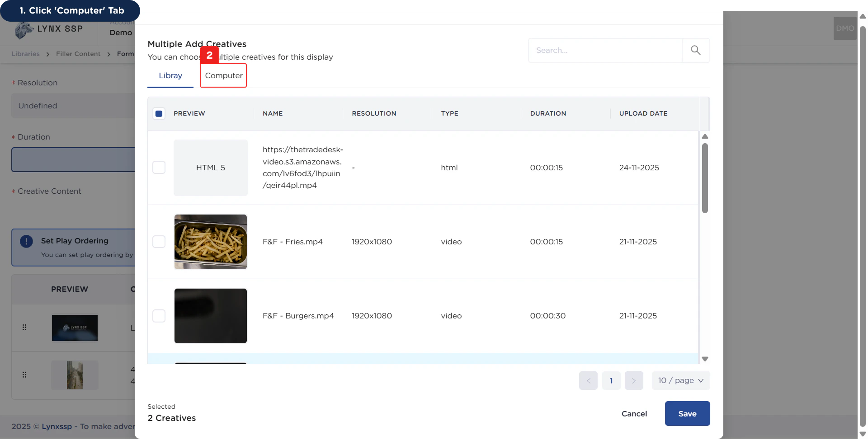The image size is (868, 439).
Task: Click inside the Search field
Action: pyautogui.click(x=606, y=50)
